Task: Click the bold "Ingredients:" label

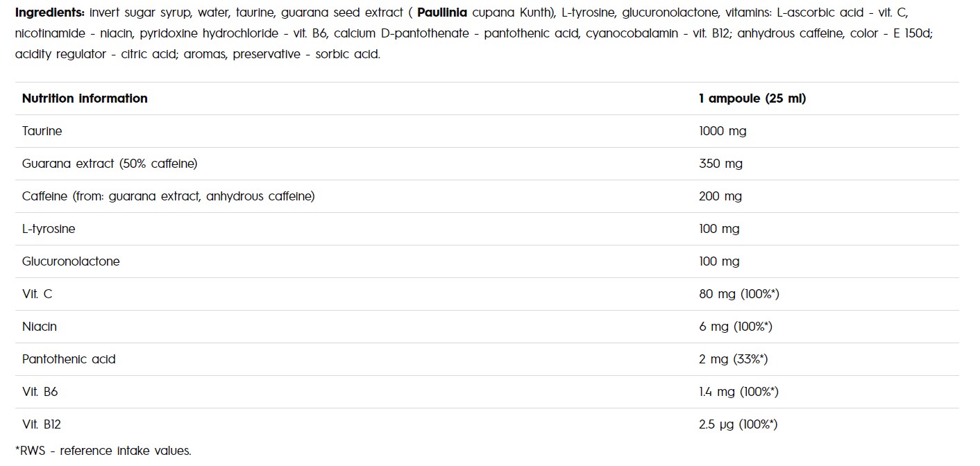Action: coord(49,13)
